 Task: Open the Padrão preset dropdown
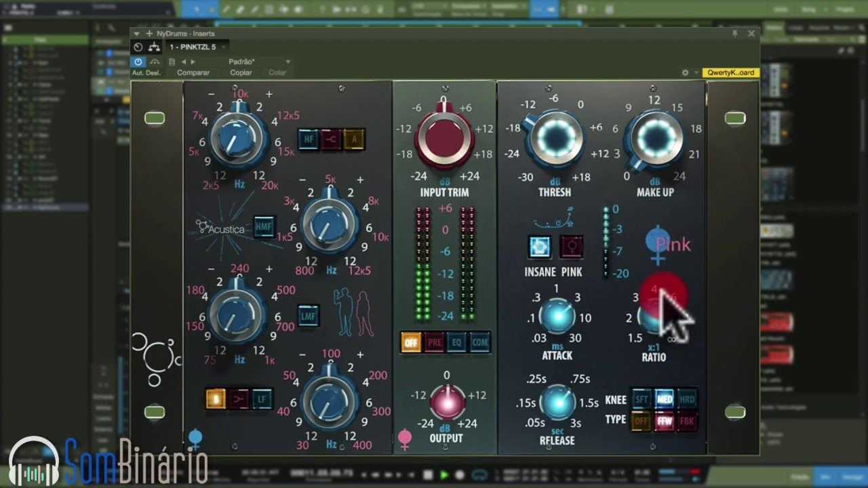(x=258, y=62)
